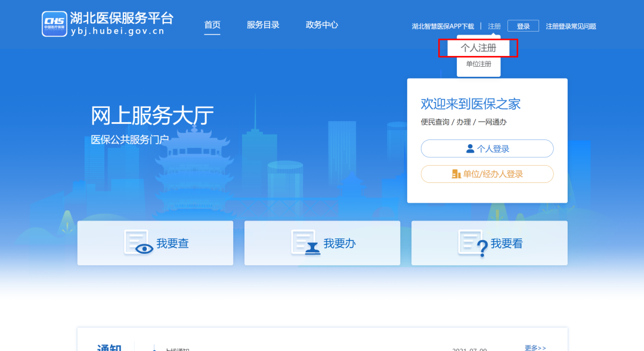This screenshot has height=351, width=644.
Task: Click the person icon in 个人登录
Action: (x=470, y=148)
